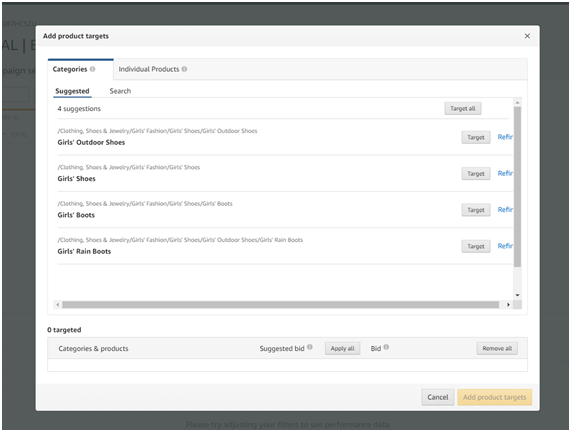This screenshot has height=432, width=571.
Task: Close the Add product targets dialog
Action: click(x=527, y=36)
